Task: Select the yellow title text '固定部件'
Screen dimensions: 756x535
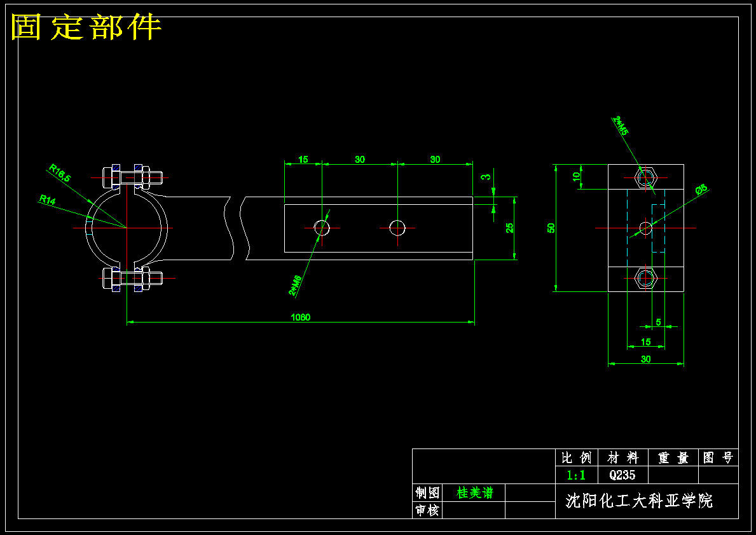Action: tap(86, 27)
